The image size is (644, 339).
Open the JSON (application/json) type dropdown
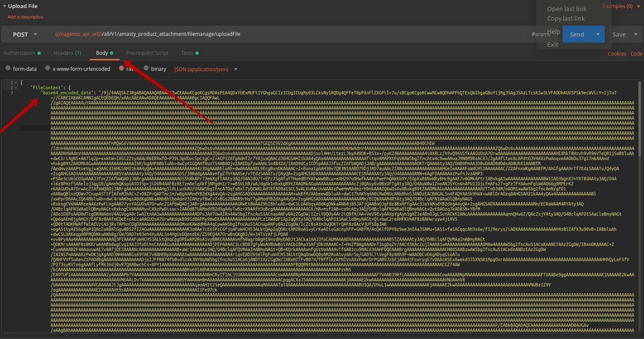(x=206, y=69)
